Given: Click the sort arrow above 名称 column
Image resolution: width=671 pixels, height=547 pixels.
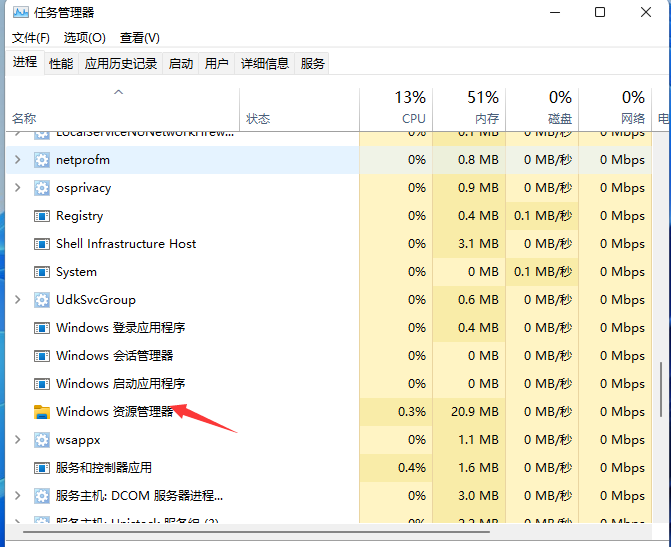Looking at the screenshot, I should 119,92.
